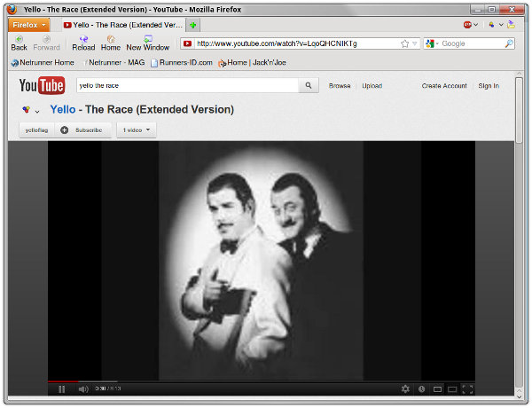Viewport: 532px width, 408px height.
Task: Click the Watch Later clock icon
Action: (421, 389)
